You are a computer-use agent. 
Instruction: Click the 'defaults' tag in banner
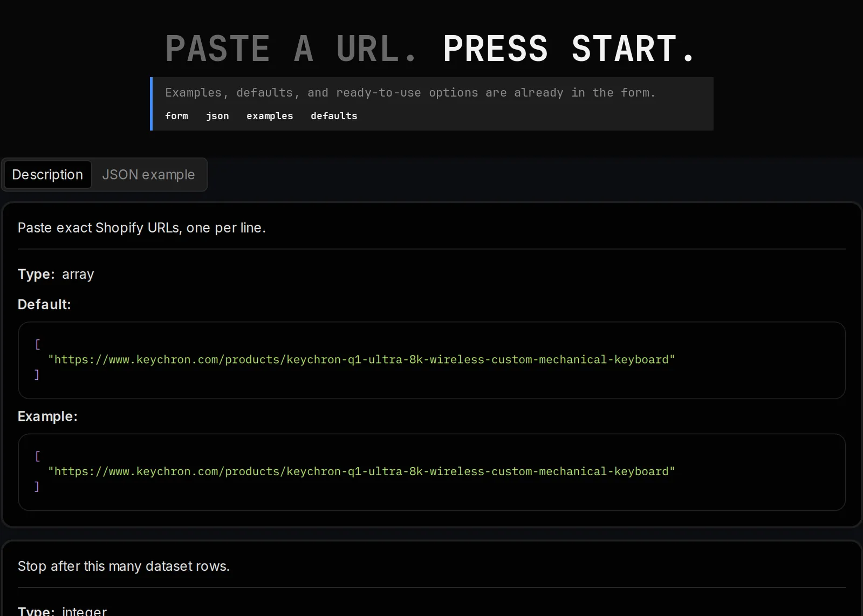(x=334, y=116)
